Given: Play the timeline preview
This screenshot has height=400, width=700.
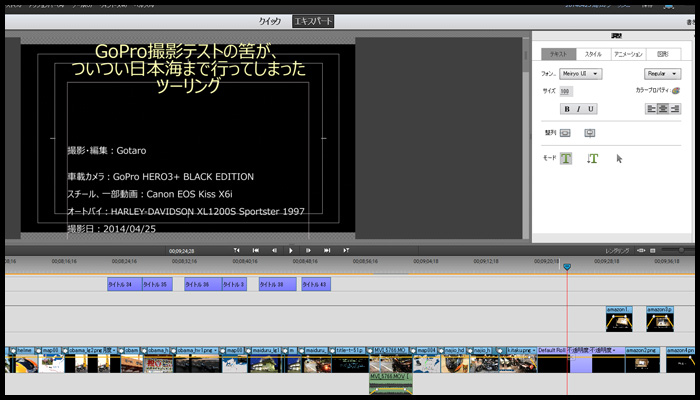Looking at the screenshot, I should pyautogui.click(x=291, y=250).
